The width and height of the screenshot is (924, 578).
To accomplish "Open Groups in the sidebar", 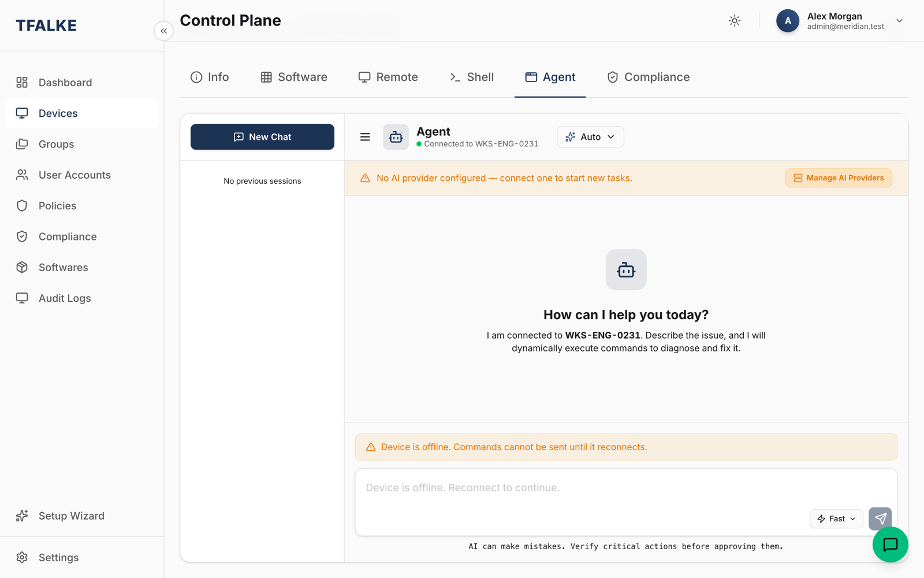I will (x=82, y=144).
